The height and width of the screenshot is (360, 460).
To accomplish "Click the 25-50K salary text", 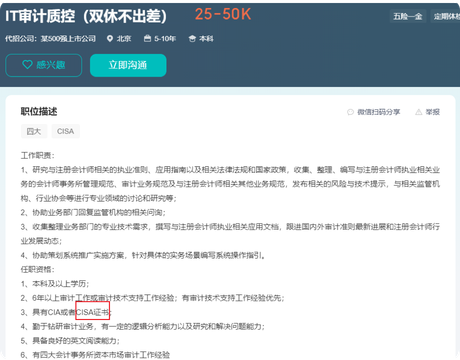I will (223, 14).
